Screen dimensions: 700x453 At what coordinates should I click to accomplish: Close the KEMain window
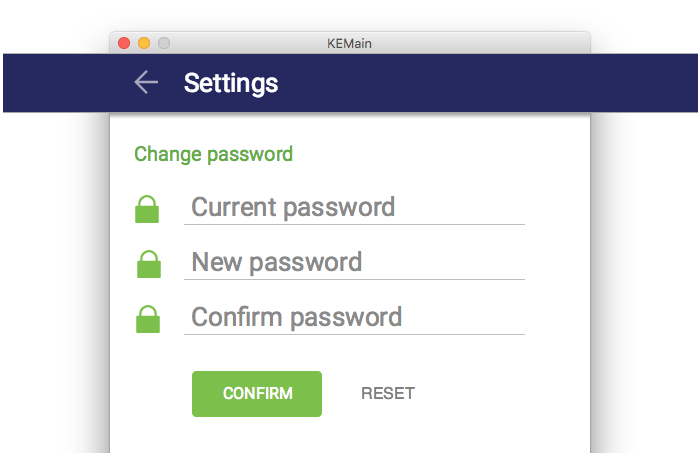pyautogui.click(x=124, y=43)
